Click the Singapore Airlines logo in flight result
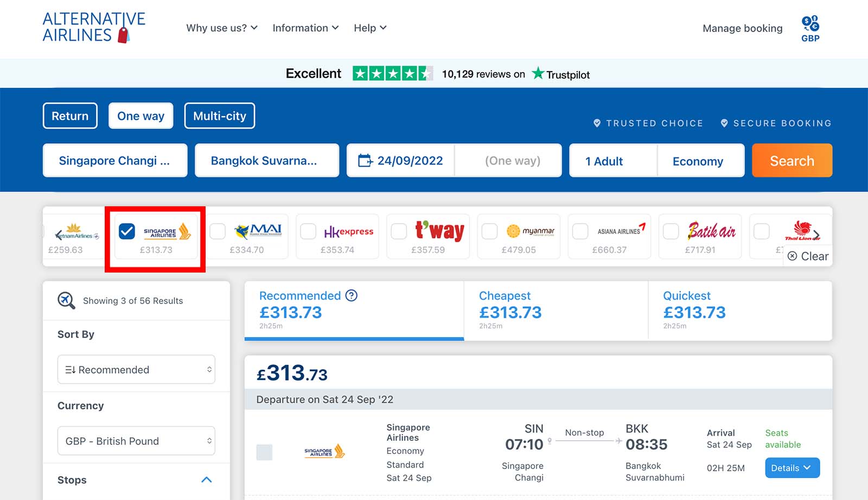This screenshot has width=868, height=500. 324,451
